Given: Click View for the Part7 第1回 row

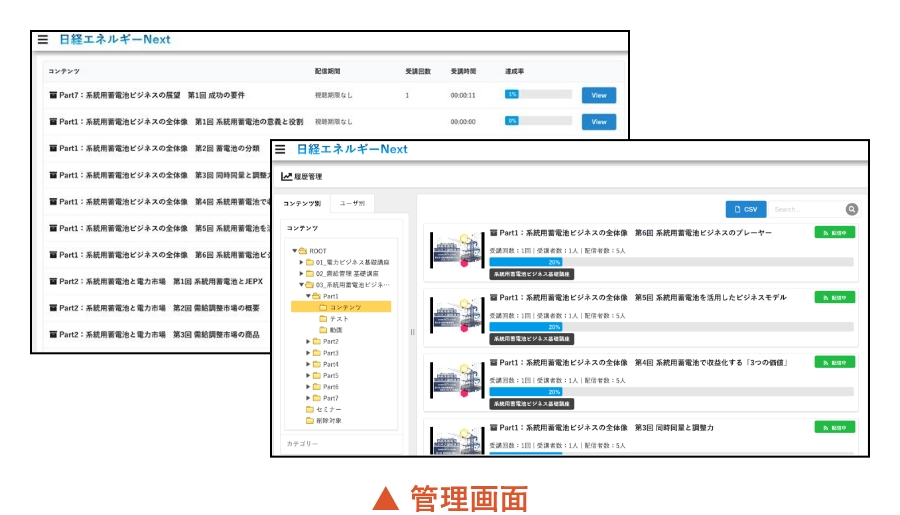Looking at the screenshot, I should pyautogui.click(x=598, y=95).
